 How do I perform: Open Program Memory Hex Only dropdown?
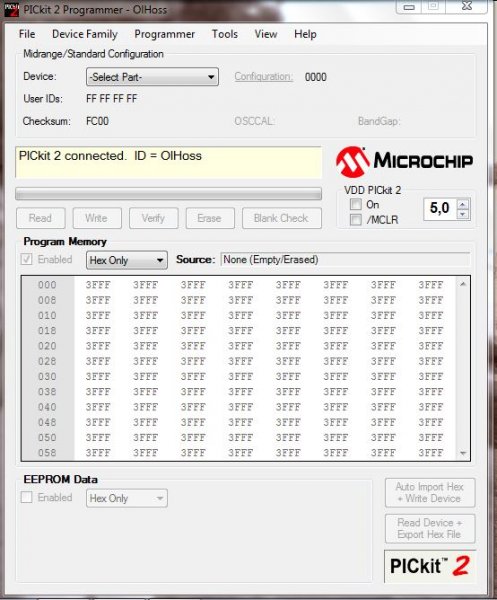pos(127,261)
